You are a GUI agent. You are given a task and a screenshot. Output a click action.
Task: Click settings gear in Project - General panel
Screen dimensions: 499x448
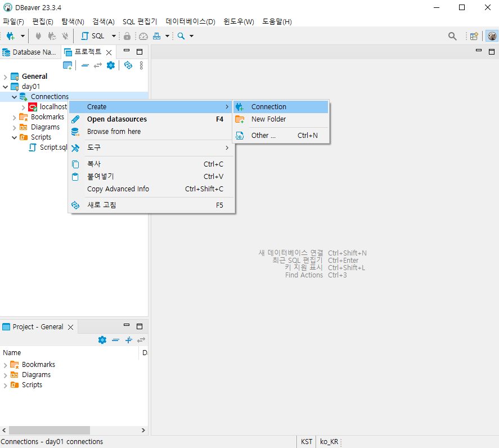(102, 340)
